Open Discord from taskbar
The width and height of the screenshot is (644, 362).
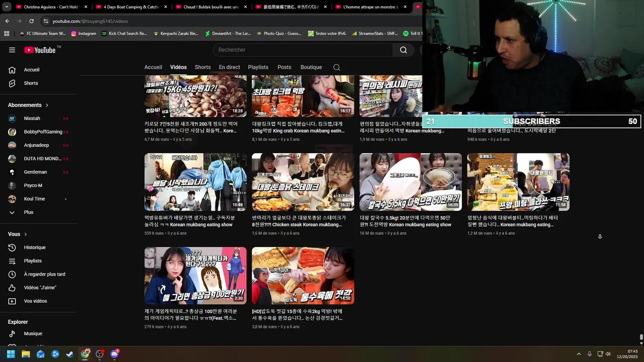coord(114,354)
